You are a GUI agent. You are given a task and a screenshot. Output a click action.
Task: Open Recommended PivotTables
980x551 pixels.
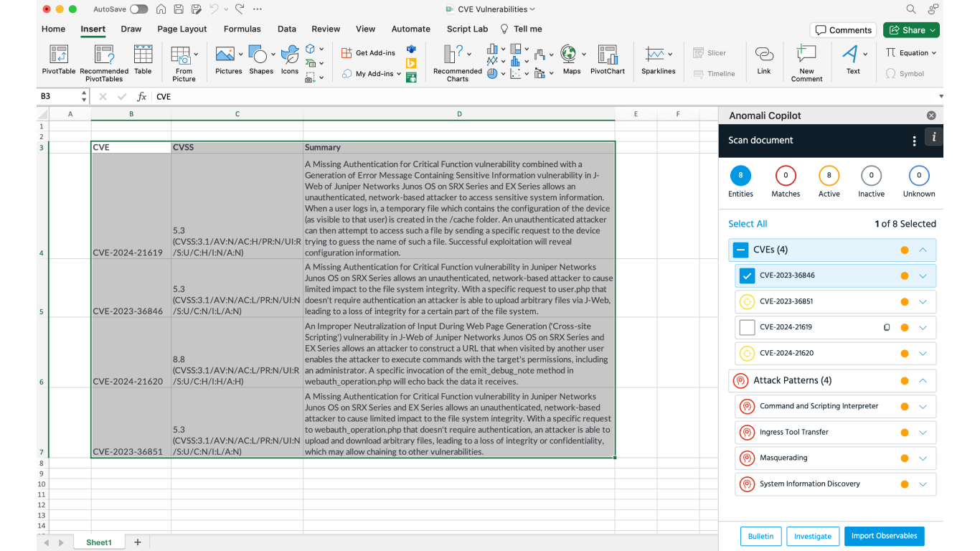104,63
